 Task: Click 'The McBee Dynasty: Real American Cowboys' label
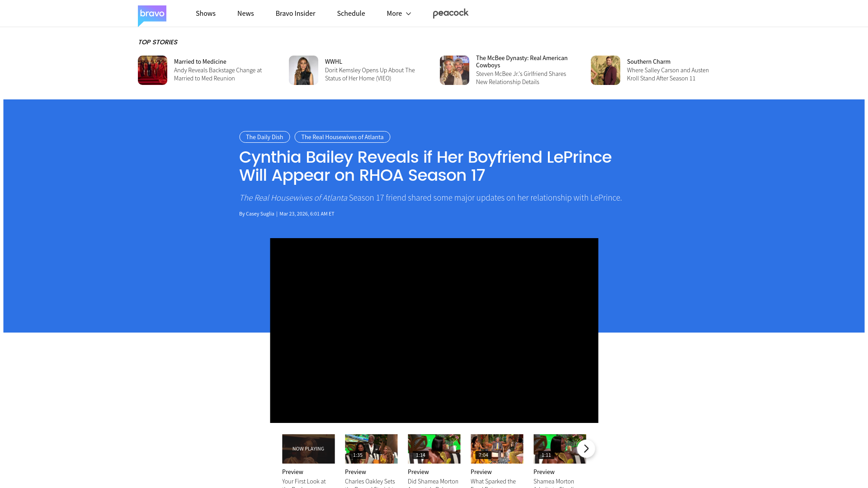click(x=522, y=61)
